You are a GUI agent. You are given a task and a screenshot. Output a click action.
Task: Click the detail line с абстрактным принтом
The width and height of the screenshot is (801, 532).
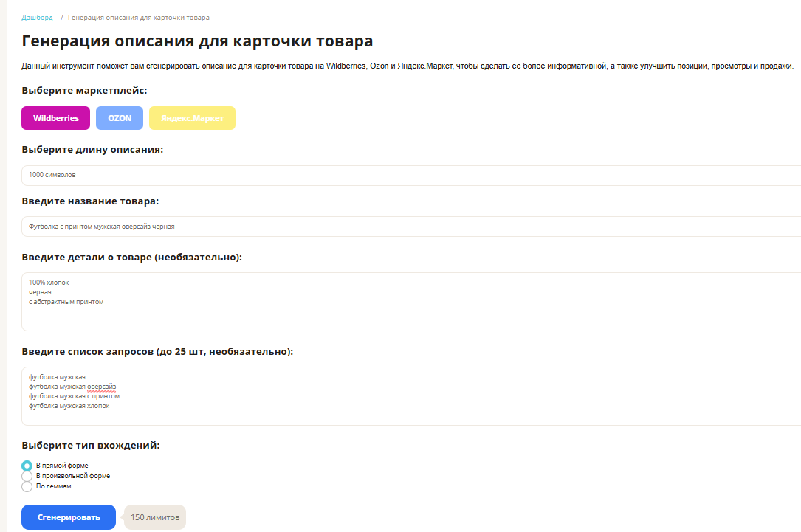pyautogui.click(x=66, y=302)
